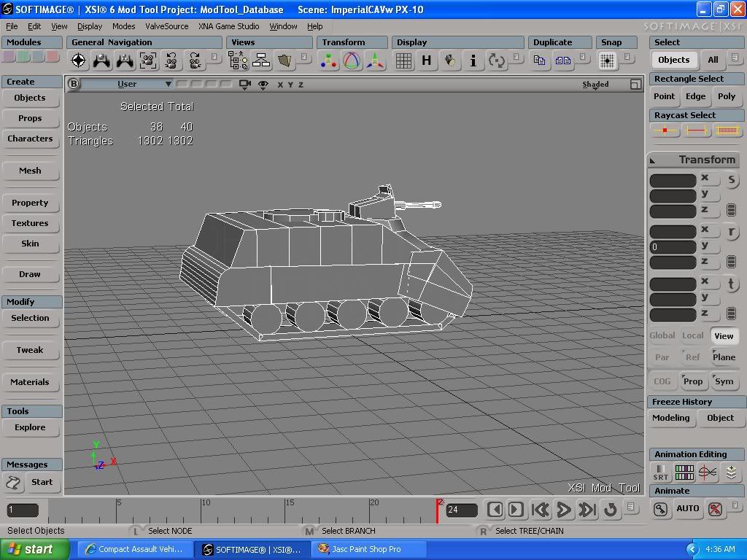Toggle AUTO key mode
747x560 pixels.
[687, 508]
